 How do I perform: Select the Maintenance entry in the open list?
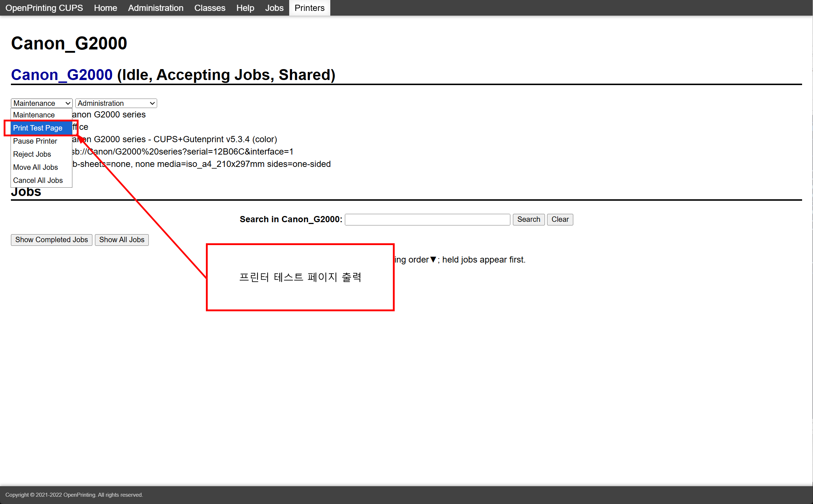click(34, 115)
